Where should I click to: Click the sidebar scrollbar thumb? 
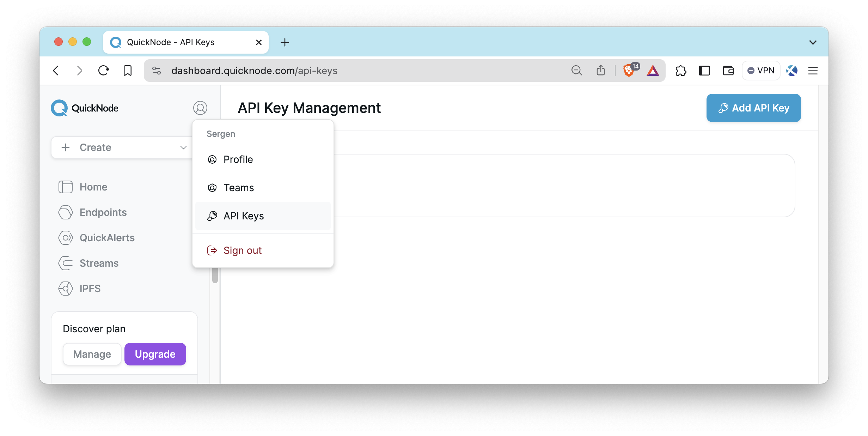click(x=215, y=275)
